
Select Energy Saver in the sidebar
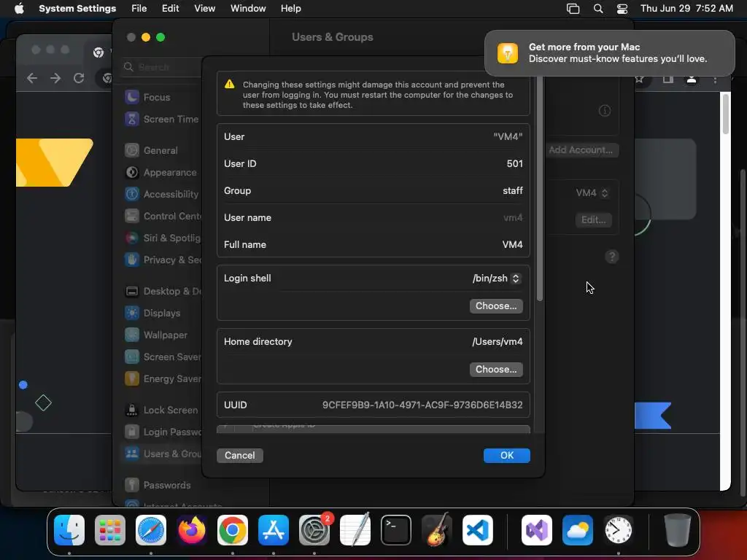click(x=162, y=378)
